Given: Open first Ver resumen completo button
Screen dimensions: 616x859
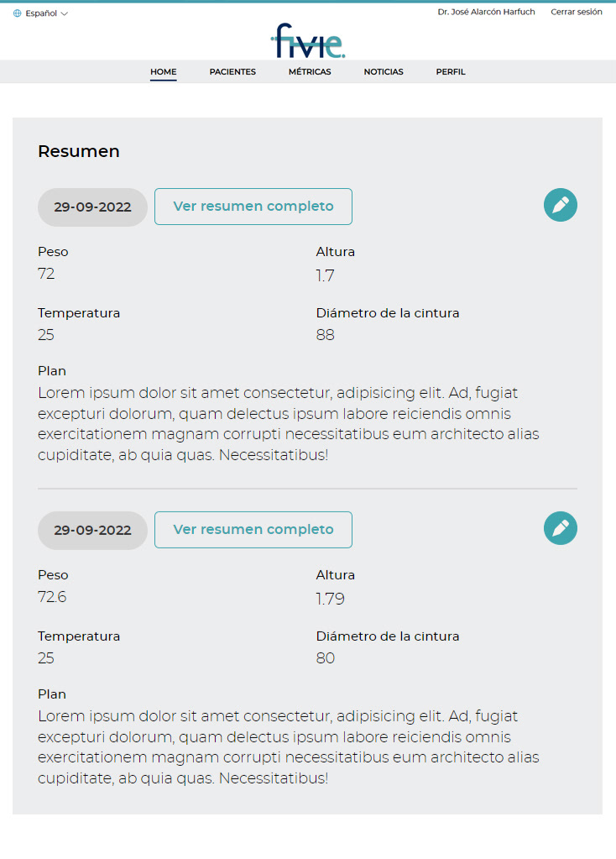Looking at the screenshot, I should coord(253,207).
